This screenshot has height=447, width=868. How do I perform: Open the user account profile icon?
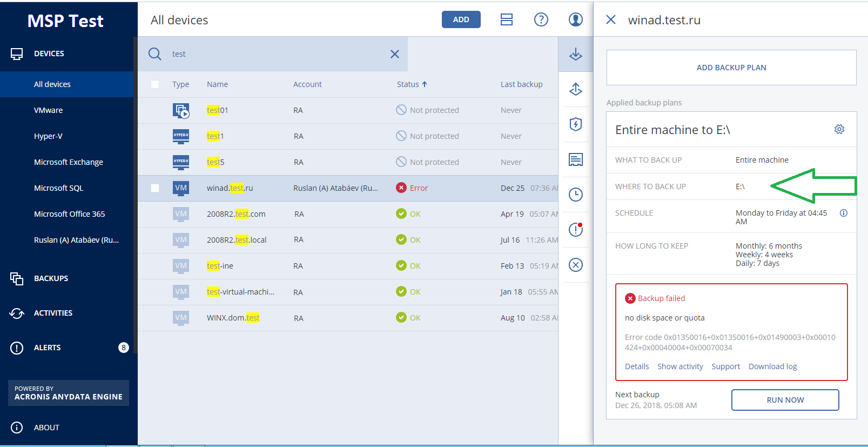tap(576, 19)
